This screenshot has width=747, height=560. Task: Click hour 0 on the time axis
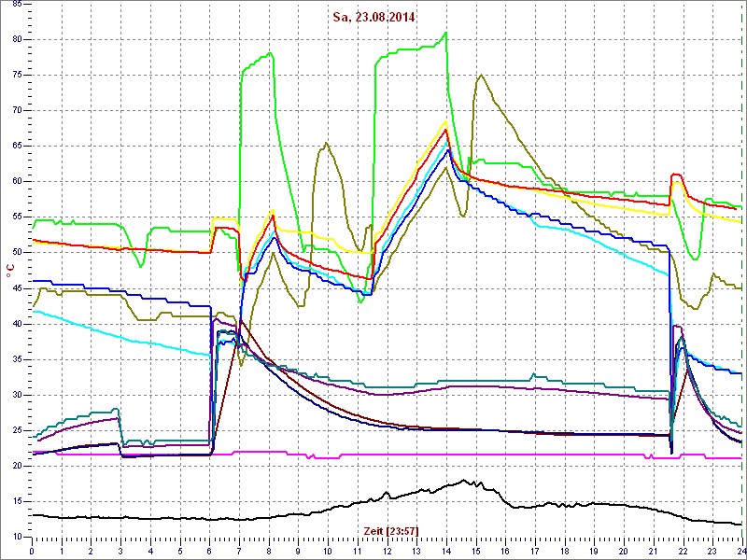(32, 551)
